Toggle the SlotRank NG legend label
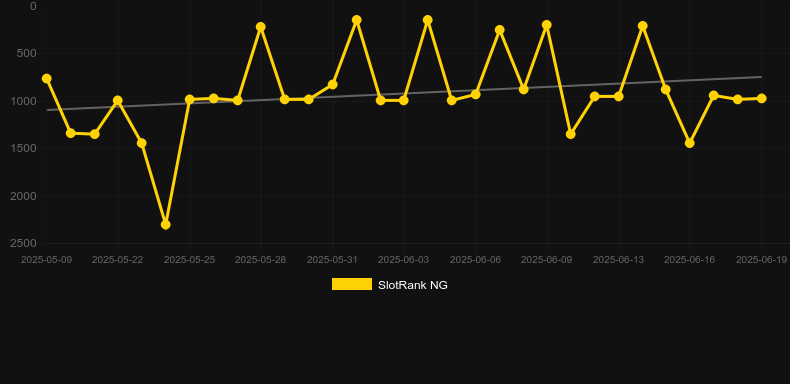The image size is (790, 384). 413,285
